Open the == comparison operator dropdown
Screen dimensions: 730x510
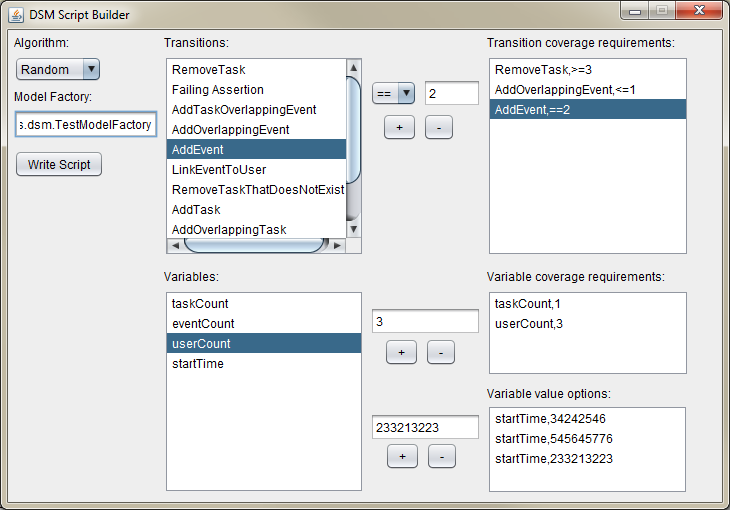pos(393,93)
